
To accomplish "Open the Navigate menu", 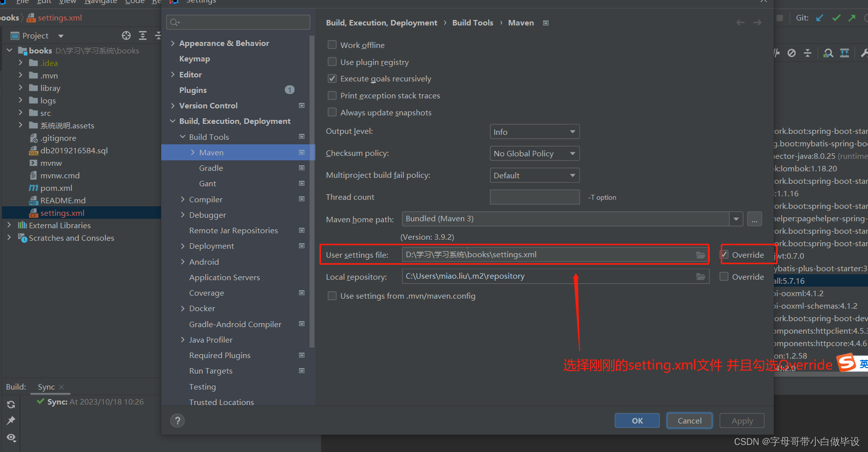I will [100, 1].
